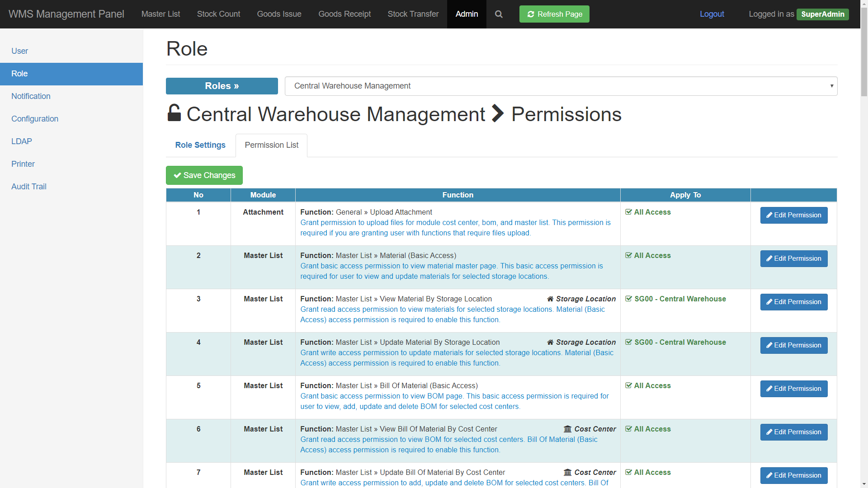
Task: Switch to the Role Settings tab
Action: pyautogui.click(x=200, y=145)
